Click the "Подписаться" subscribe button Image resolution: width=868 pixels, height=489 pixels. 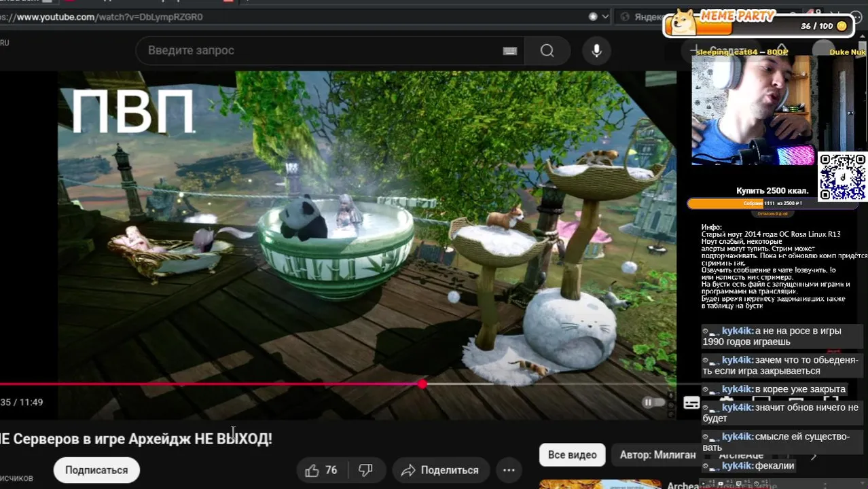point(96,470)
